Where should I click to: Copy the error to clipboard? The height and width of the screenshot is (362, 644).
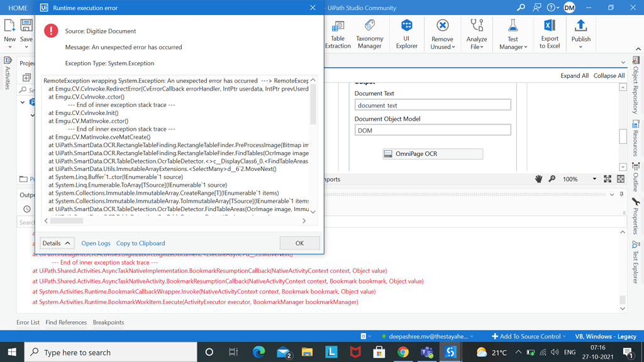(140, 243)
